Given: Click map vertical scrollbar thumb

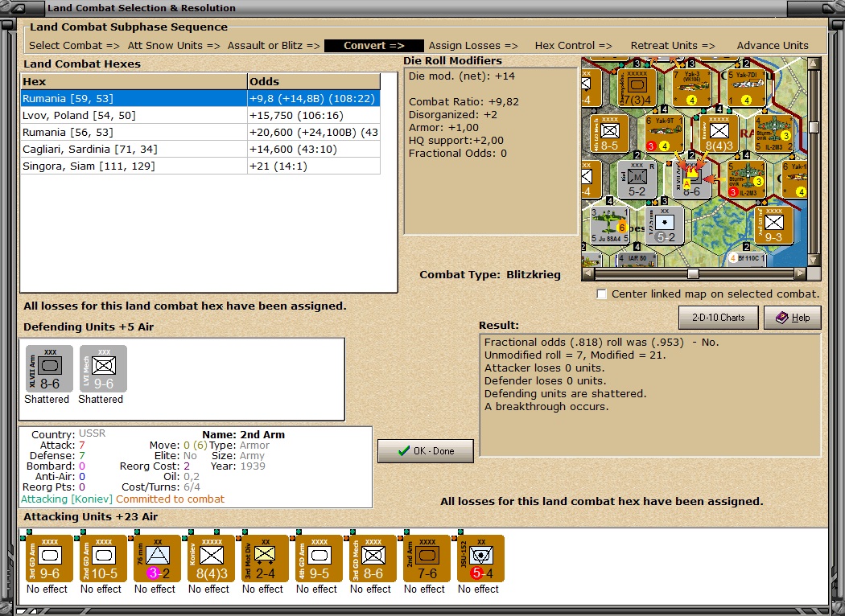Looking at the screenshot, I should point(814,128).
